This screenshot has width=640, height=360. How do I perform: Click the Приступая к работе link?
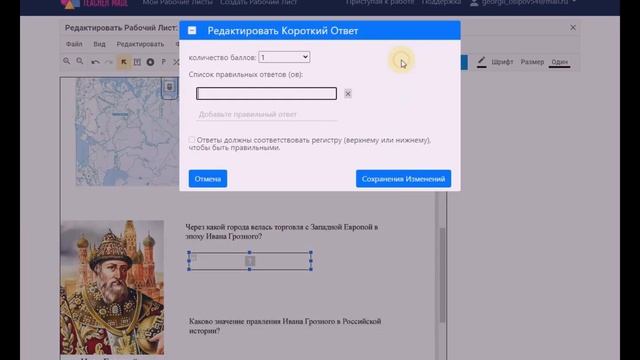380,2
